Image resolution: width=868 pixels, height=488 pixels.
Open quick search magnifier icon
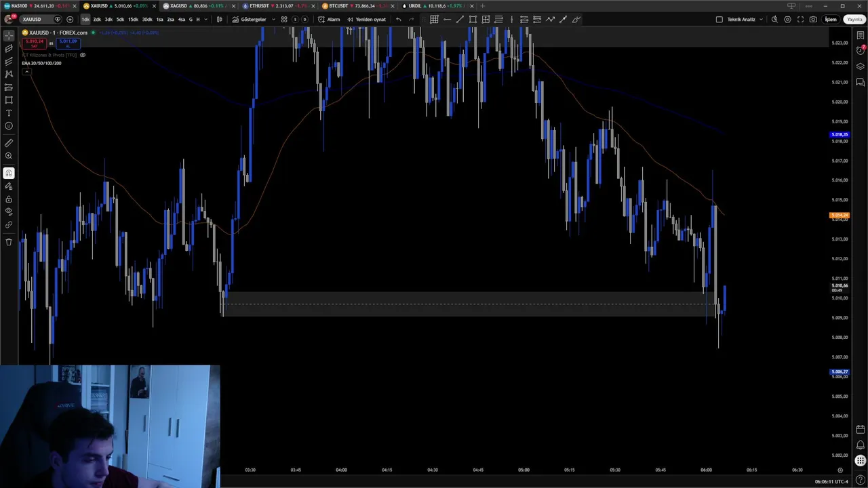click(x=774, y=19)
